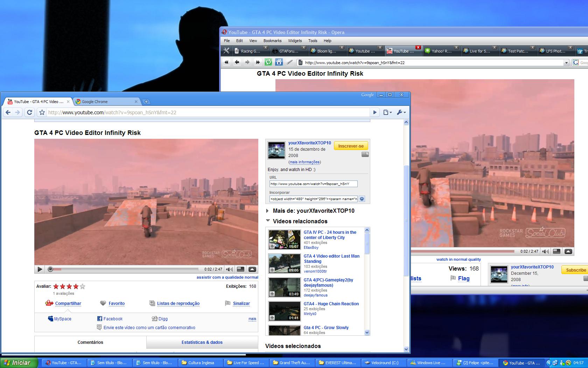
Task: Open Opera's panel wrench icon
Action: [x=226, y=51]
